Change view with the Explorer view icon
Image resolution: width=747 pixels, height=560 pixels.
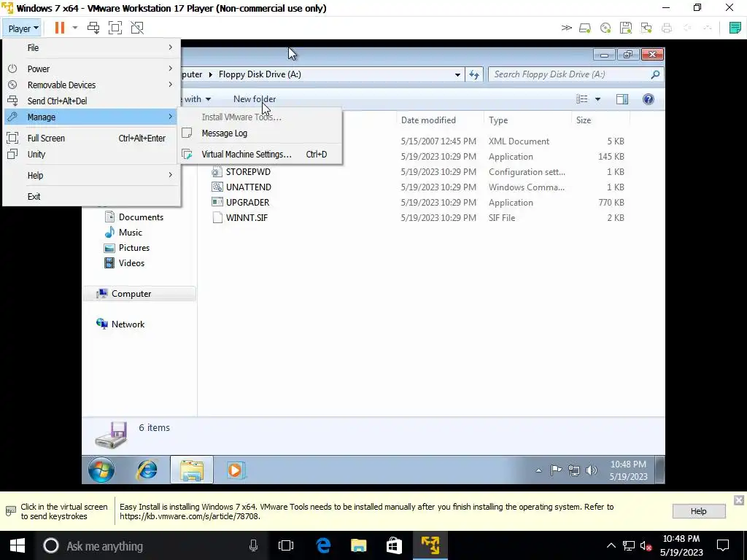[x=581, y=99]
